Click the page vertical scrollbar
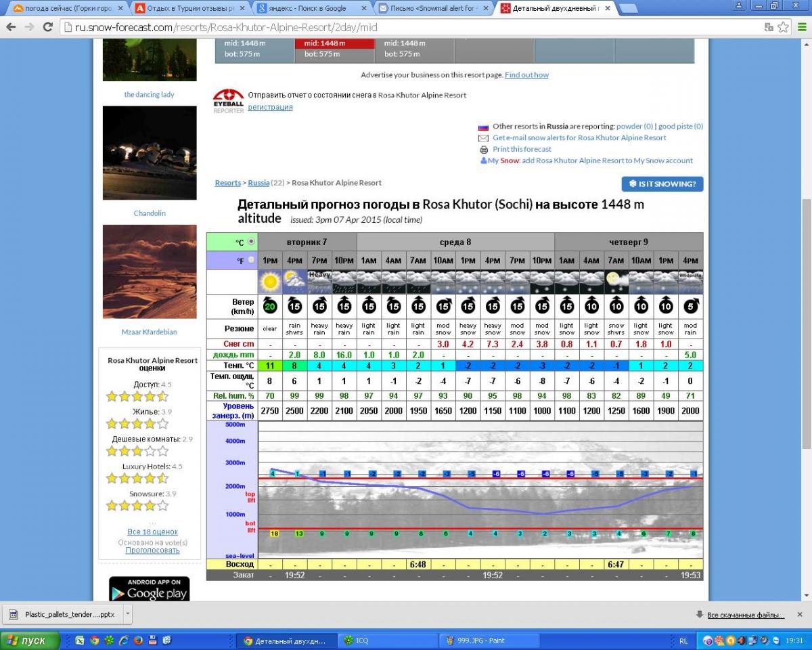The width and height of the screenshot is (812, 650). tap(807, 323)
